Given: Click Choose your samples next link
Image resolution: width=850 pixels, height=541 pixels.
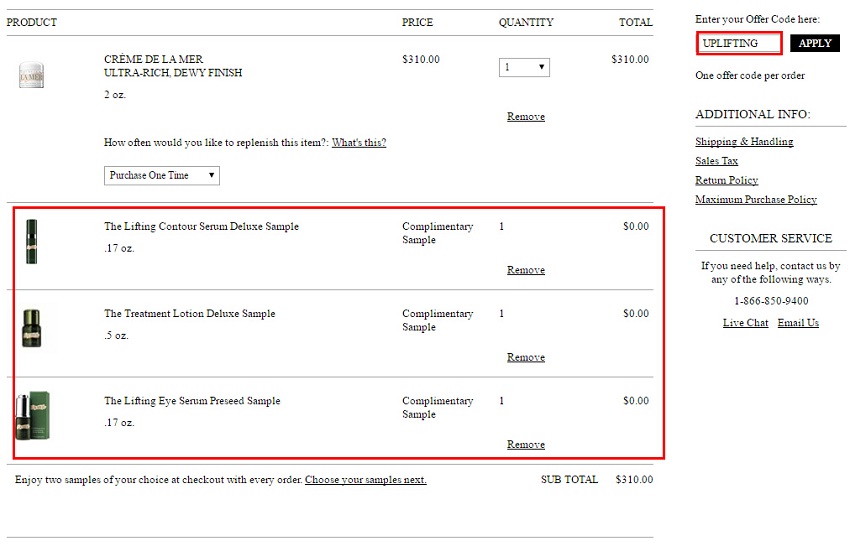Looking at the screenshot, I should (365, 480).
